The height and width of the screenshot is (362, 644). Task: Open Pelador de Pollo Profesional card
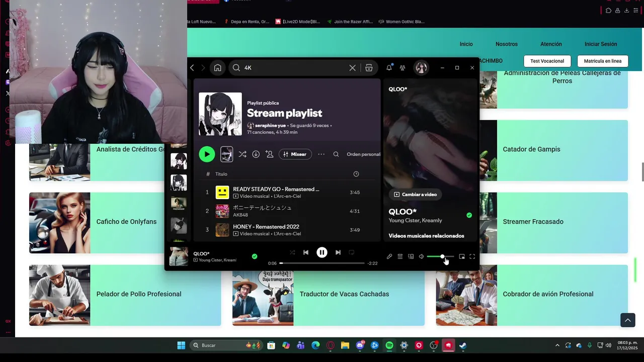pyautogui.click(x=125, y=295)
